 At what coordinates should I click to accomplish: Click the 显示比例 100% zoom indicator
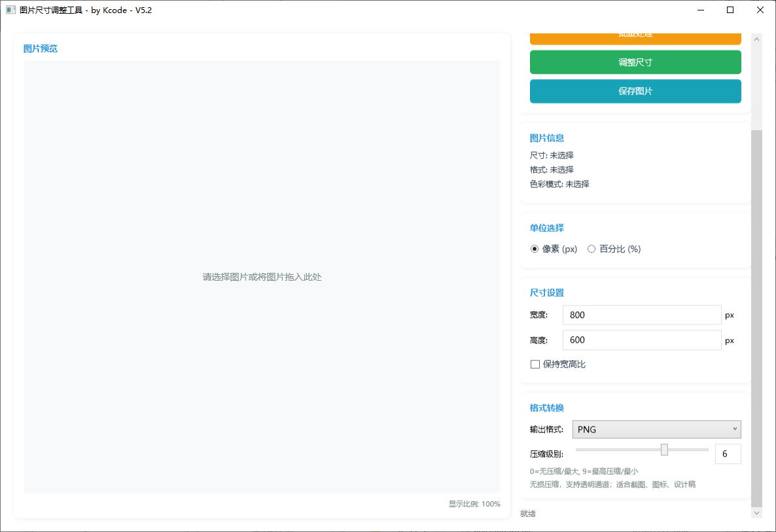pos(474,503)
